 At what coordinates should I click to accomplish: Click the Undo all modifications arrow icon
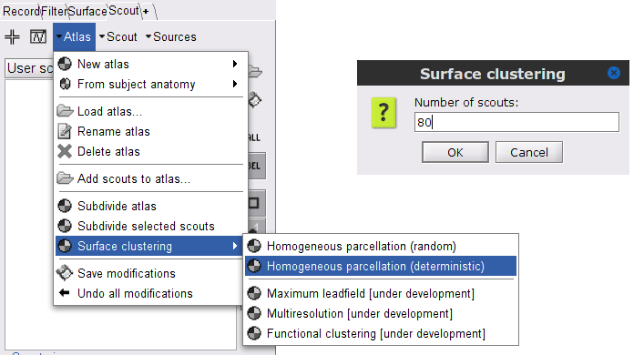click(x=65, y=293)
